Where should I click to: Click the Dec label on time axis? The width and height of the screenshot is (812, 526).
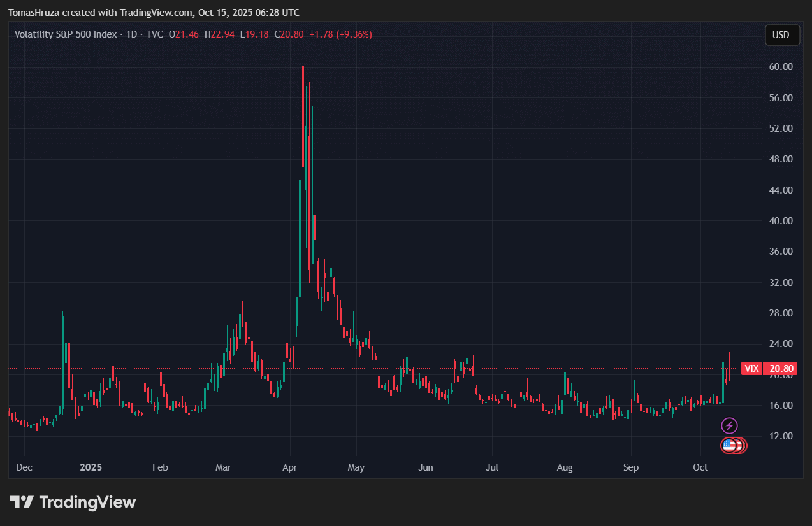(24, 467)
